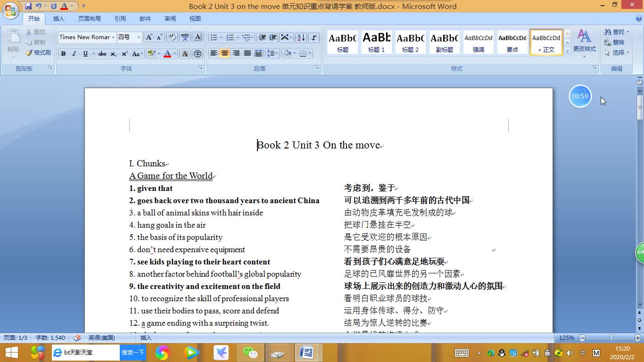
Task: Increase paragraph indent
Action: [273, 37]
